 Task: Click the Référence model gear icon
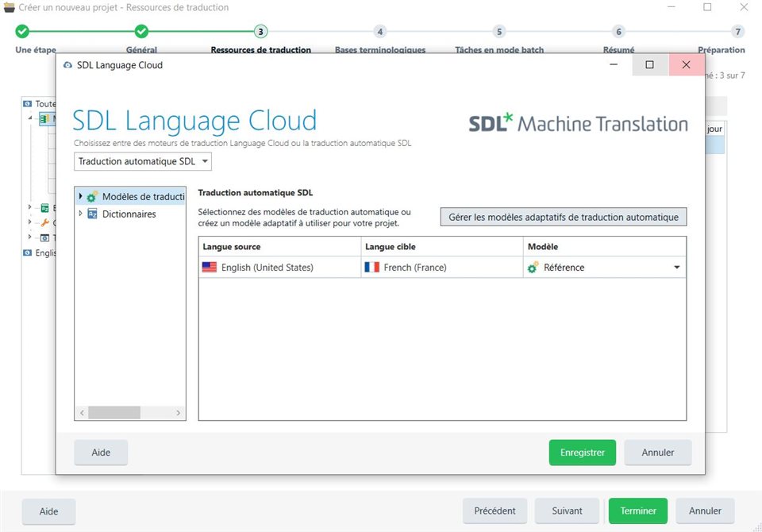(533, 267)
